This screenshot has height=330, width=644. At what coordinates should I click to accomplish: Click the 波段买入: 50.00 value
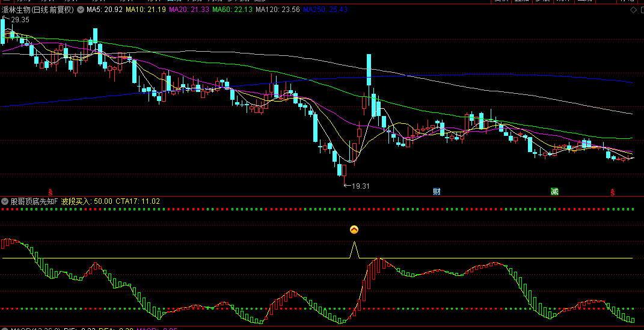tap(87, 201)
